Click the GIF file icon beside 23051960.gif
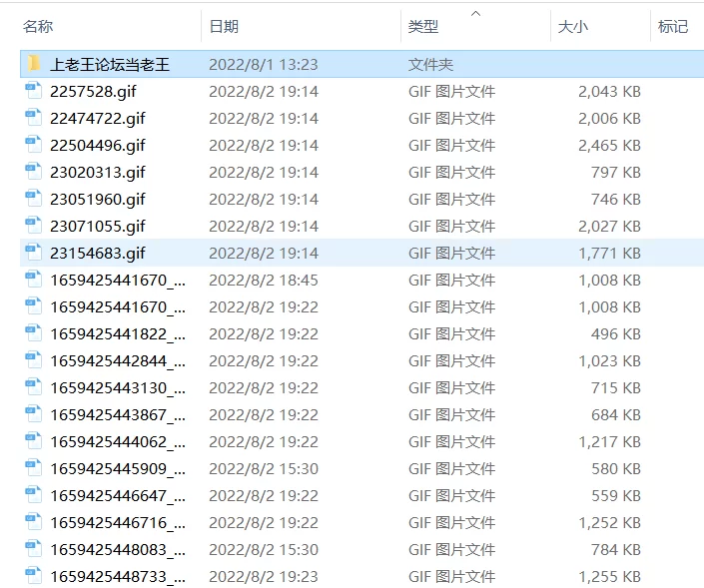704x588 pixels. click(34, 199)
